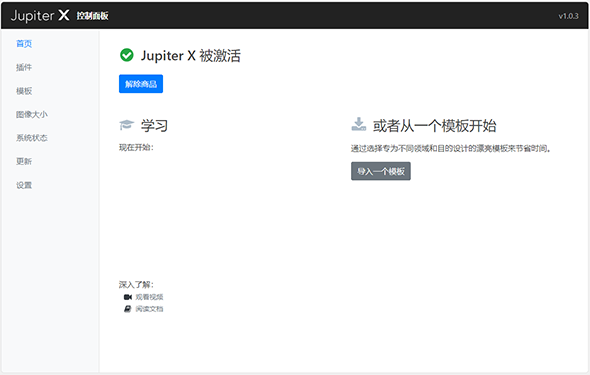Viewport: 590px width, 375px height.
Task: Click the download template icon
Action: click(x=359, y=124)
